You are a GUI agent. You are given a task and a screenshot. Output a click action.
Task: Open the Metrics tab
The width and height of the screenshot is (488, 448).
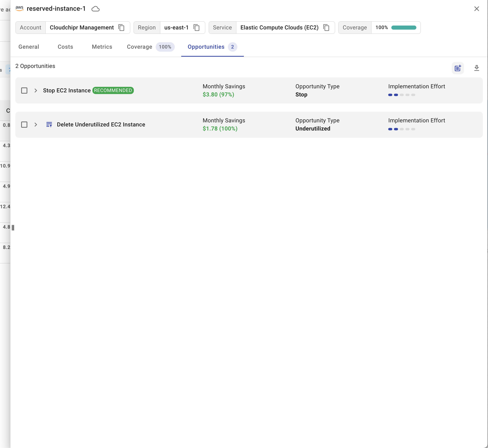tap(102, 47)
